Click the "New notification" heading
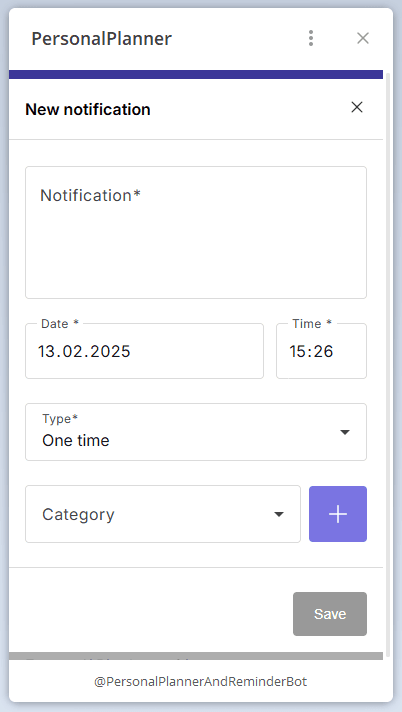Viewport: 402px width, 712px height. tap(88, 109)
